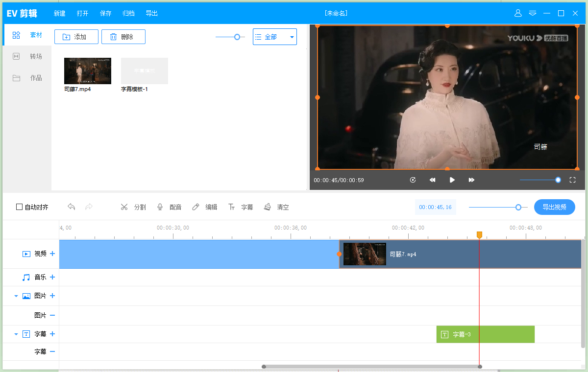This screenshot has width=588, height=372.
Task: Open the 打开 menu
Action: coord(82,14)
